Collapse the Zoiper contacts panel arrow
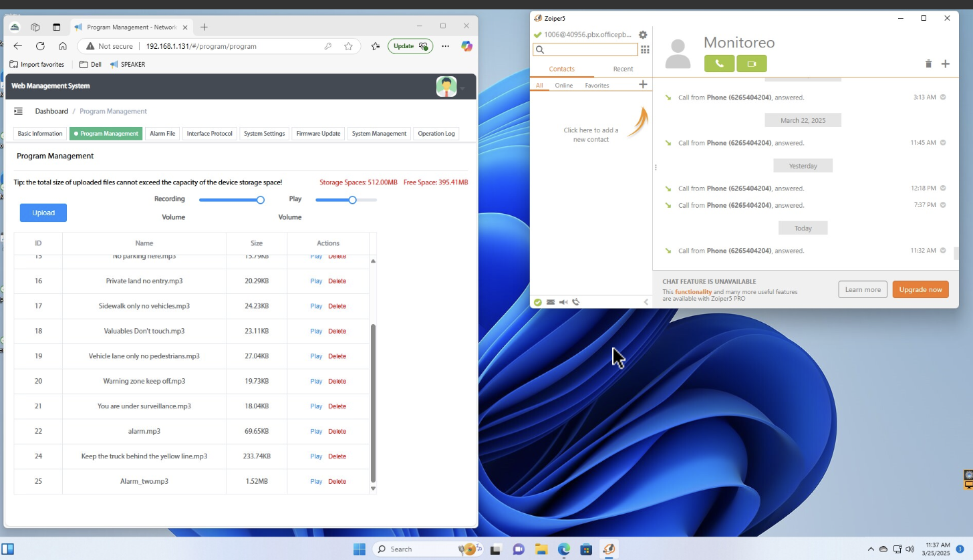Viewport: 973px width, 560px height. click(646, 302)
